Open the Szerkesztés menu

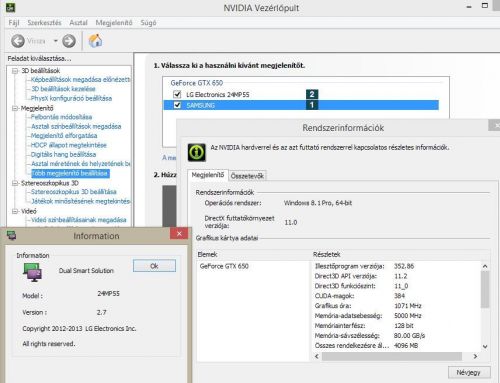coord(44,23)
